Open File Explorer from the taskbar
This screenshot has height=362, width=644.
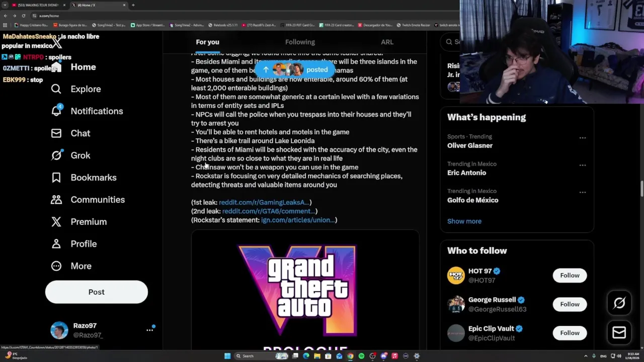pyautogui.click(x=317, y=356)
